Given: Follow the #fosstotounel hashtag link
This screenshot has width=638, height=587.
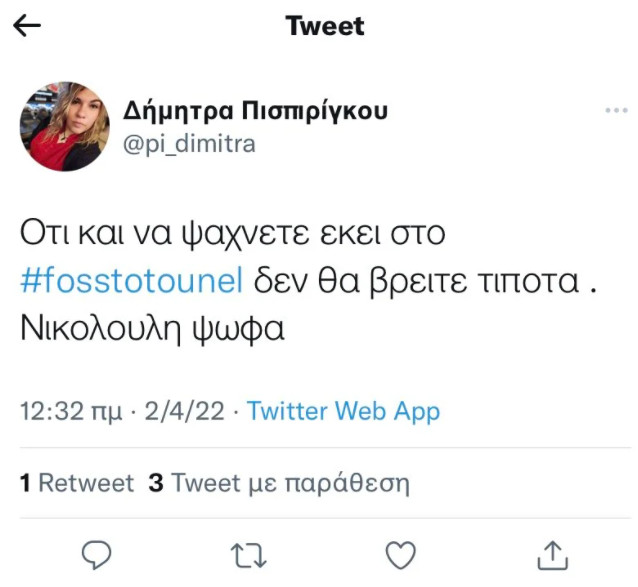Looking at the screenshot, I should 131,281.
